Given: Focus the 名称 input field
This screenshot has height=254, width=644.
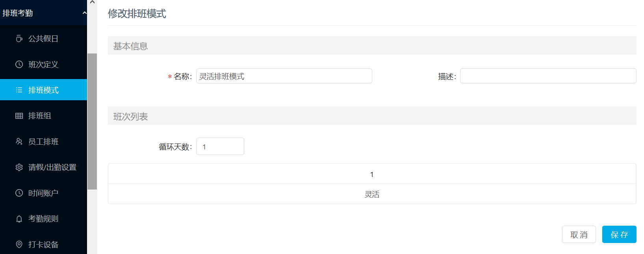Looking at the screenshot, I should [284, 76].
